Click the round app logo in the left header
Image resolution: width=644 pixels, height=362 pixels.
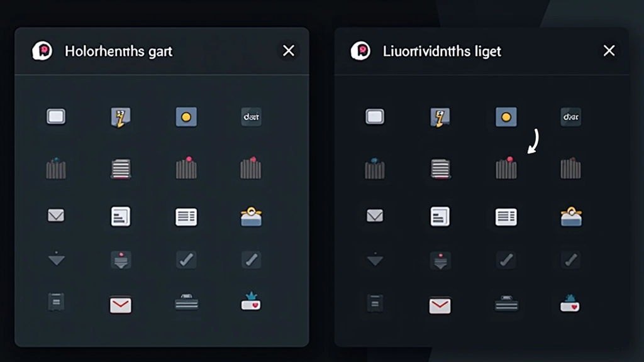tap(42, 50)
